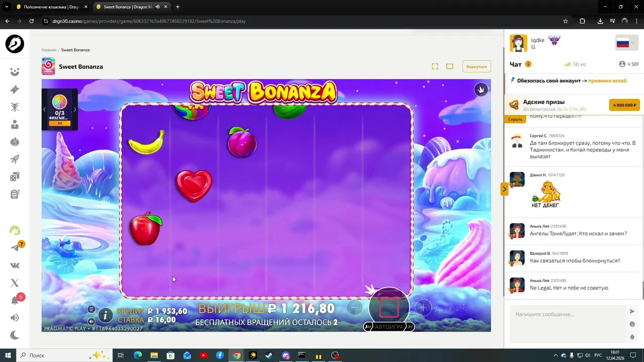The width and height of the screenshot is (644, 362).
Task: Bookmark this page with the star icon
Action: pos(566,21)
